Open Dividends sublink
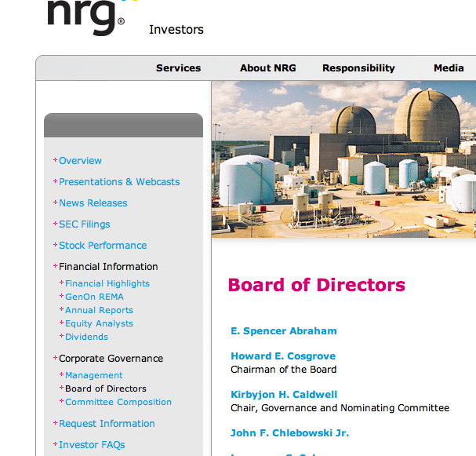476x456 pixels. point(86,337)
